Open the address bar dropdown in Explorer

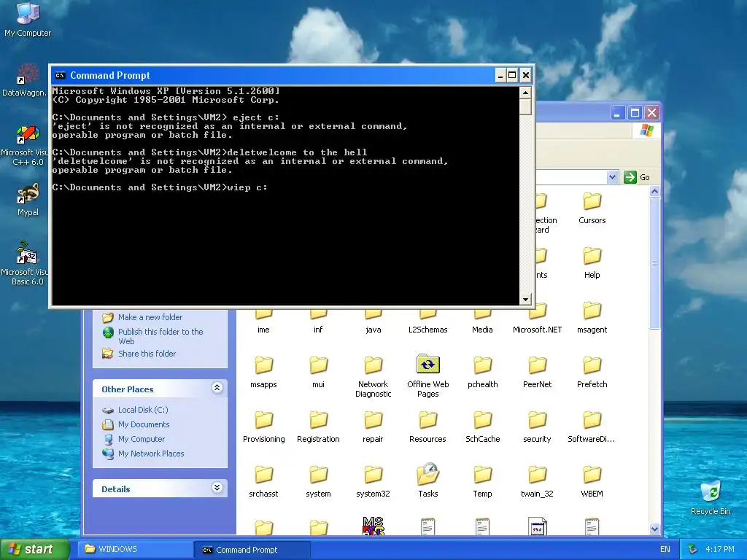point(612,177)
